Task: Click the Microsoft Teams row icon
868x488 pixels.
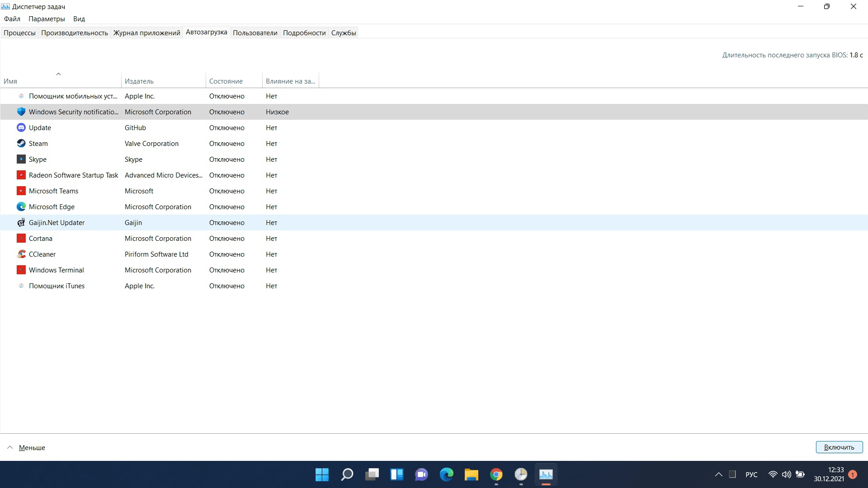Action: (21, 191)
